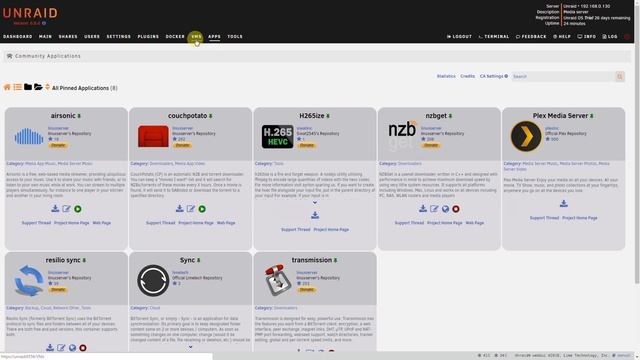Open nzbget's Web Page link
Screen dimensions: 640x360
[475, 223]
